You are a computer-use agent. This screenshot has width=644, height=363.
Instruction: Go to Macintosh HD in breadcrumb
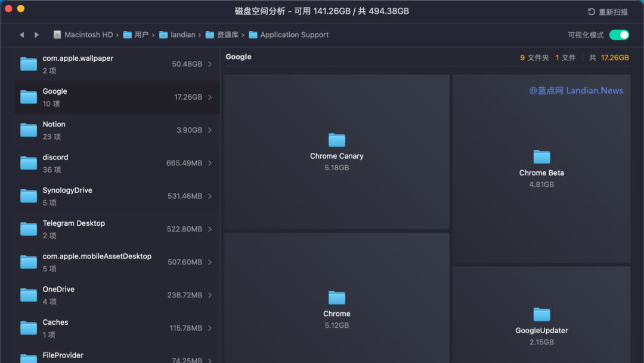click(x=89, y=35)
